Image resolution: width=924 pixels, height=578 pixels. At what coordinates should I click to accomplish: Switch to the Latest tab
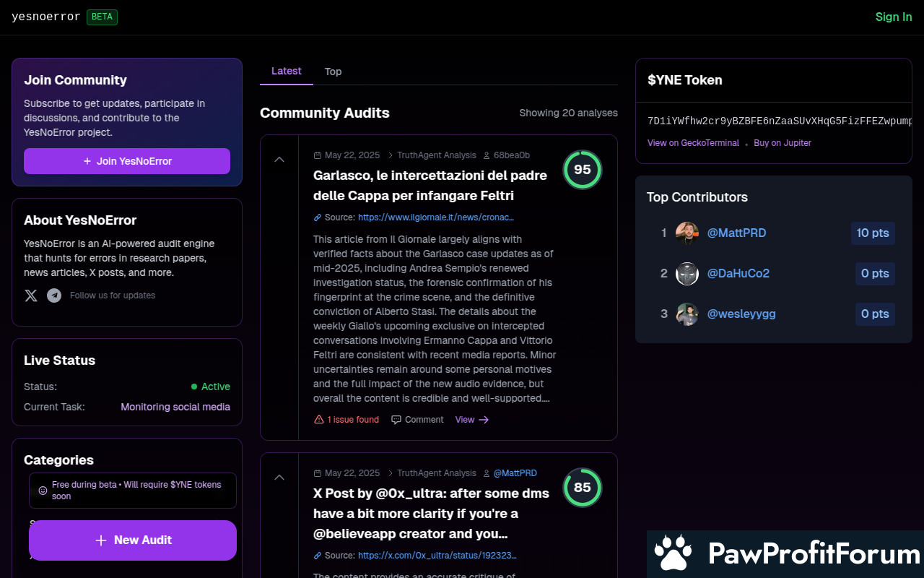287,71
